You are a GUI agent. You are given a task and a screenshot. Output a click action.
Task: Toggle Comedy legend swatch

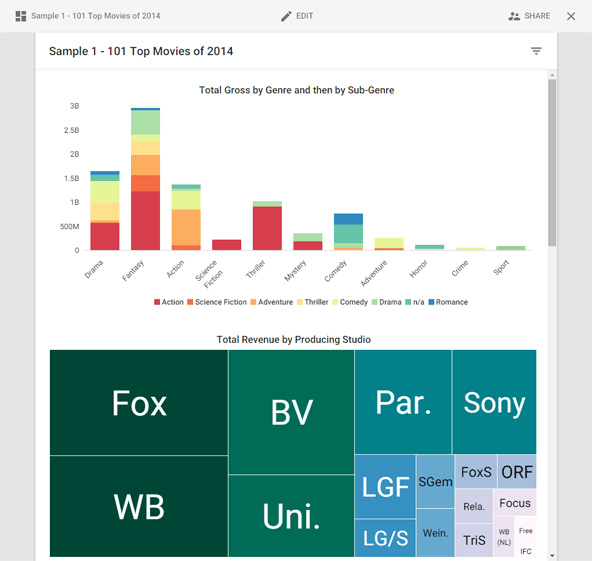[x=335, y=302]
